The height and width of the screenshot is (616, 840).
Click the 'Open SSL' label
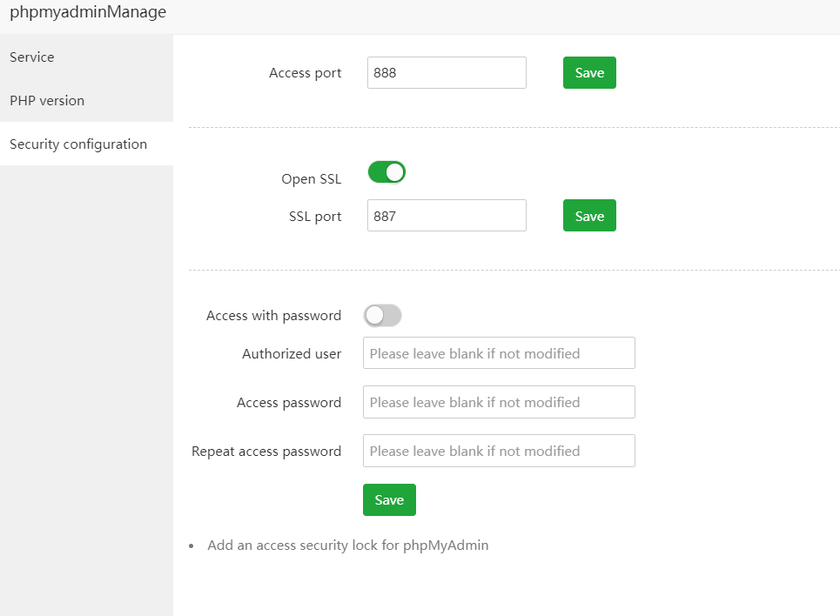(311, 179)
